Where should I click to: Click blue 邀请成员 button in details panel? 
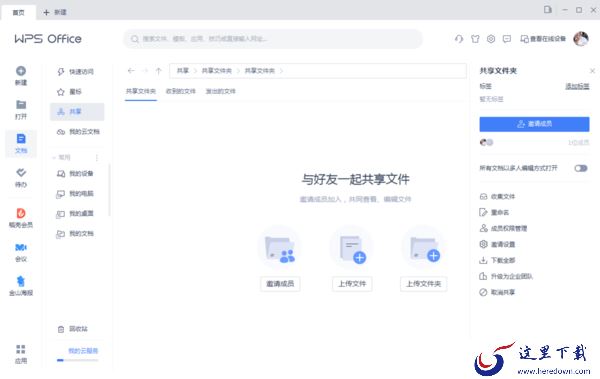click(534, 124)
